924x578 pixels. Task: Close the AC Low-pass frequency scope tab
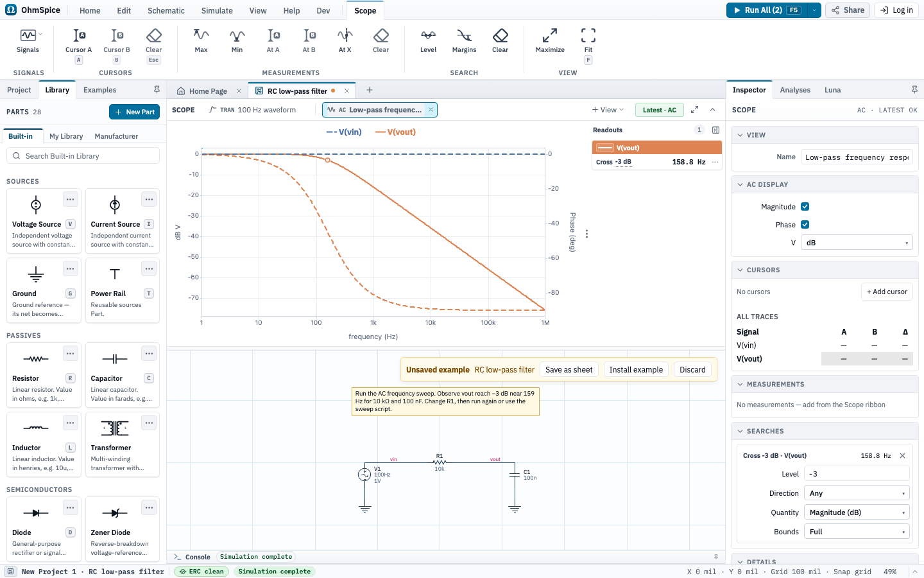click(431, 110)
